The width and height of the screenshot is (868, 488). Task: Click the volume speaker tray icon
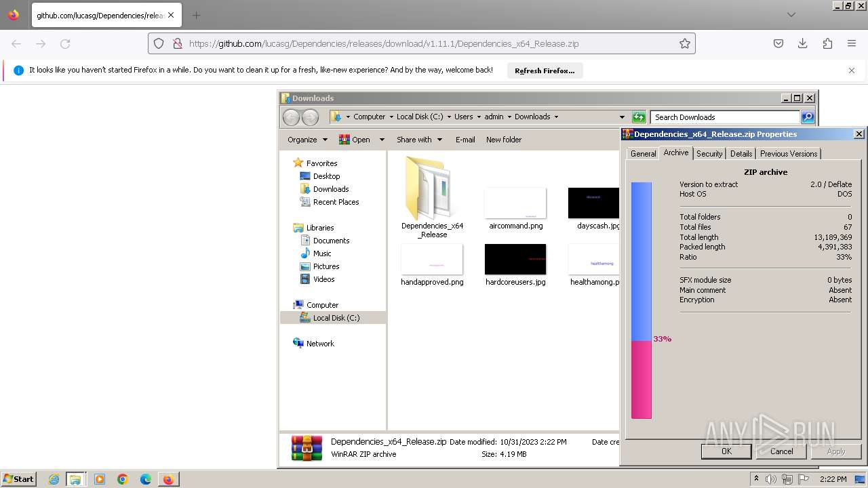772,479
